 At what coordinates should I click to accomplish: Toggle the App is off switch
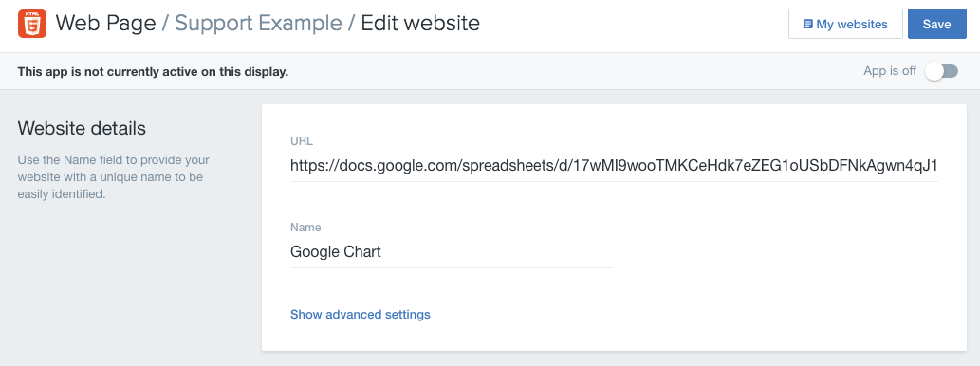click(x=942, y=71)
